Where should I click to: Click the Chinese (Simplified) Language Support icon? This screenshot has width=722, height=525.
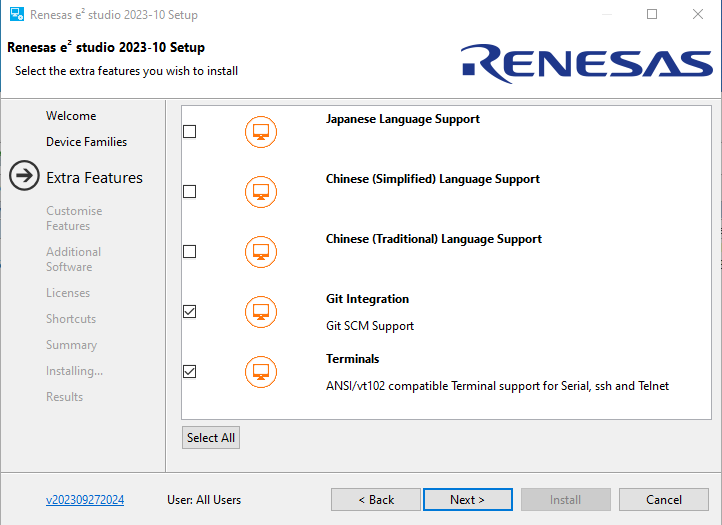tap(261, 192)
